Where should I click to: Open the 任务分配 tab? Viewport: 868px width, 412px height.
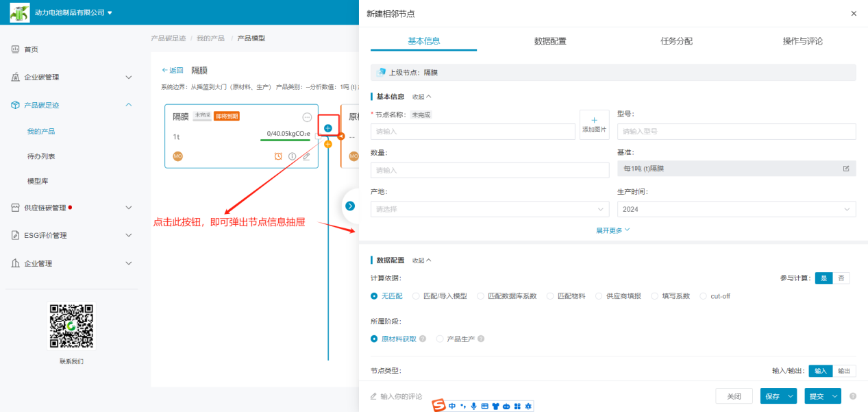pos(676,41)
